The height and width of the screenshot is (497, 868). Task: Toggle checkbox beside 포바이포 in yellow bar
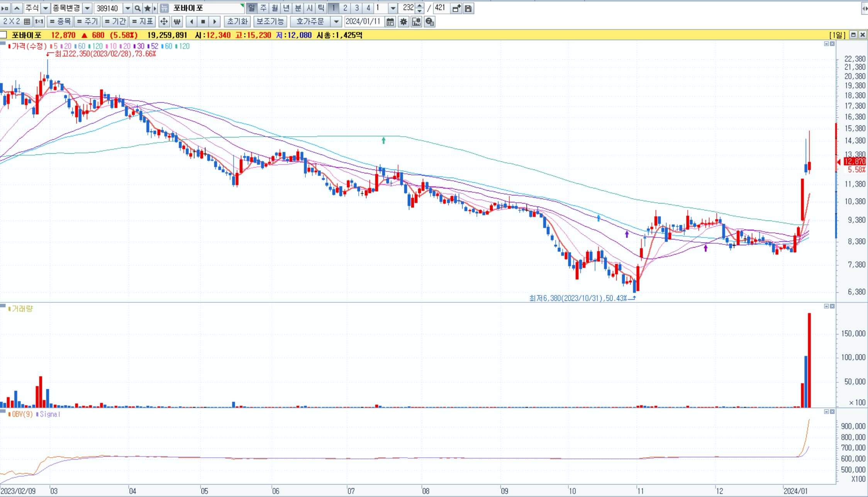pyautogui.click(x=3, y=35)
